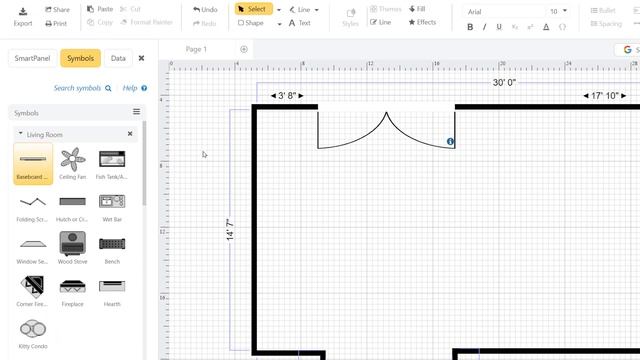Select the Corner Fireplace symbol
The width and height of the screenshot is (640, 360).
(x=32, y=291)
